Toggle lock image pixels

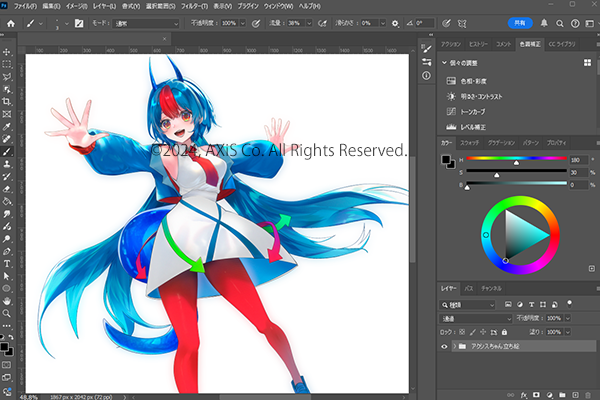(473, 332)
